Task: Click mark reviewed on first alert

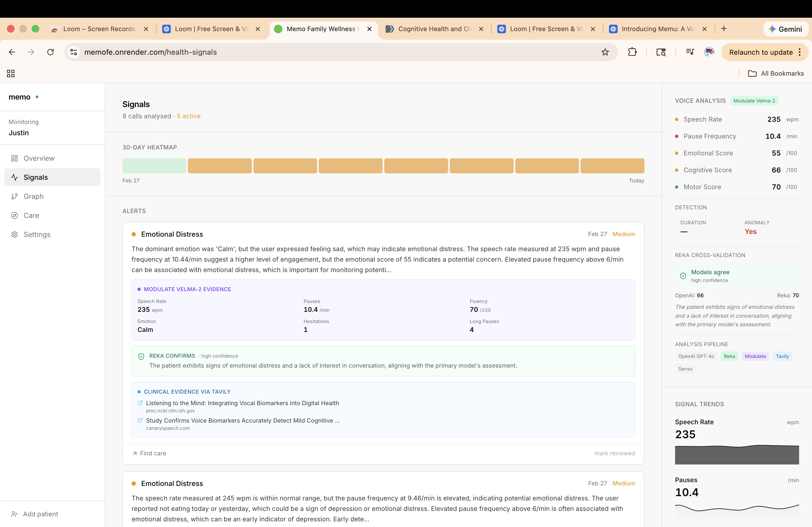Action: [614, 453]
